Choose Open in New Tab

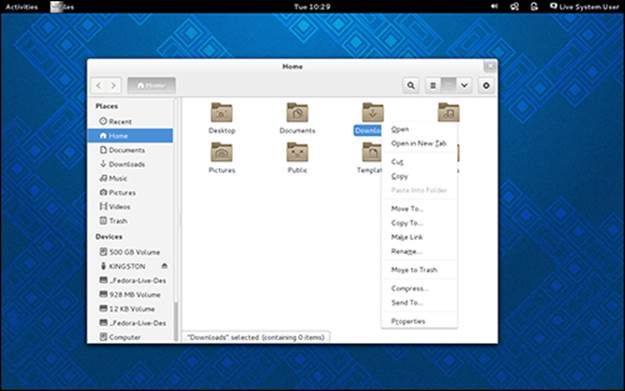coord(419,143)
